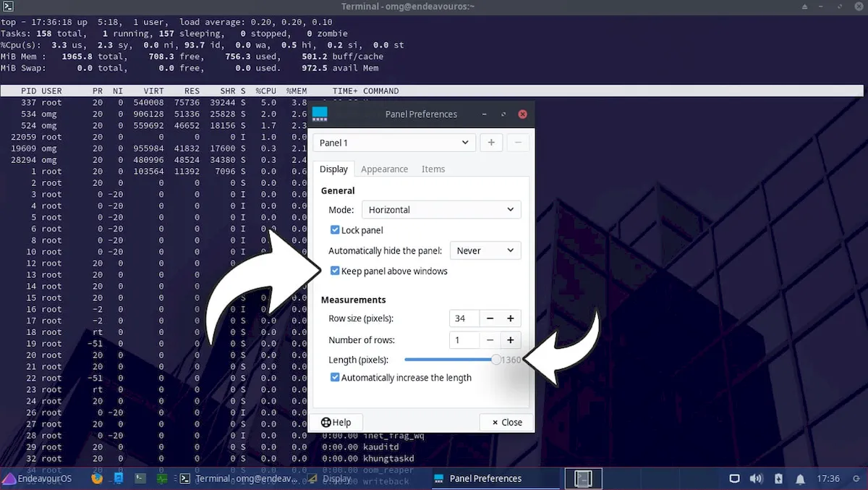
Task: Open the notifications bell
Action: click(x=801, y=478)
